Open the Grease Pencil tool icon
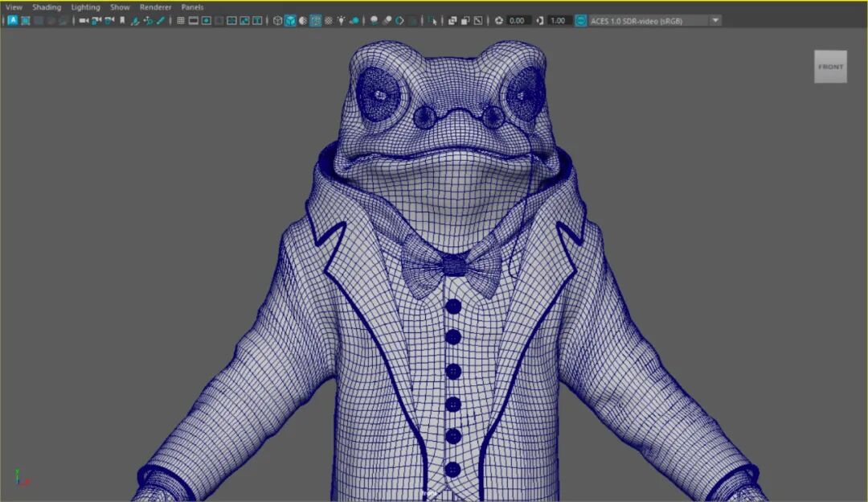The image size is (868, 502). [161, 20]
